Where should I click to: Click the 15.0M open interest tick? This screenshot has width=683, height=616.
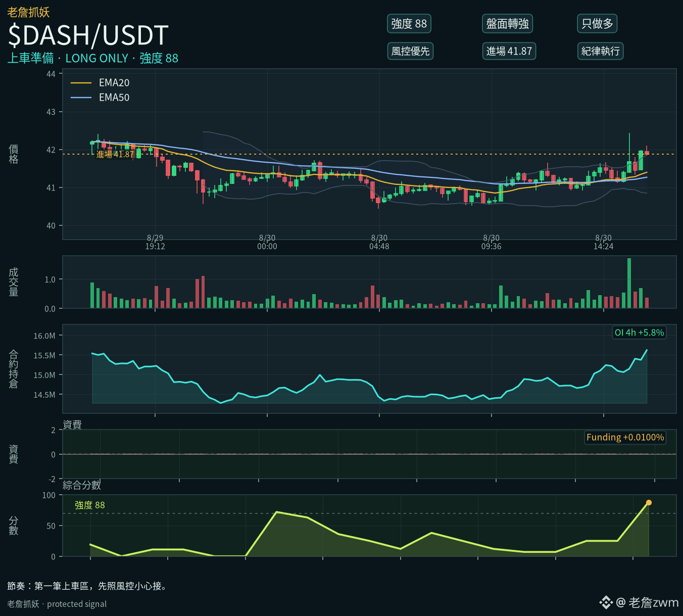(44, 375)
